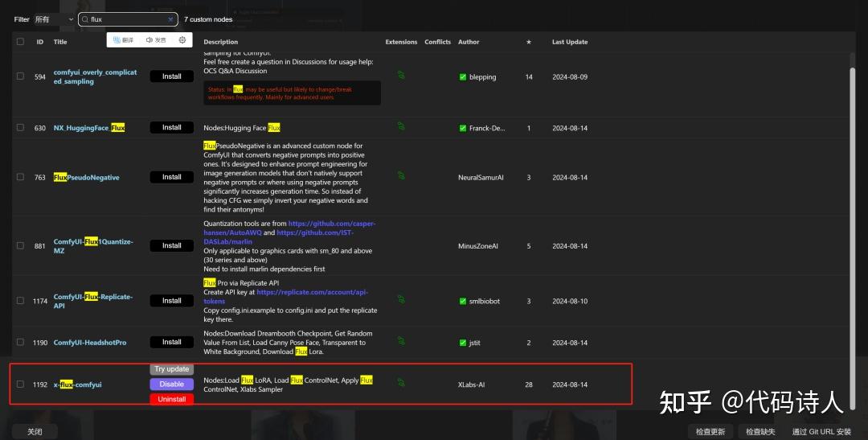Image resolution: width=868 pixels, height=440 pixels.
Task: Sort by the star column header
Action: tap(529, 42)
